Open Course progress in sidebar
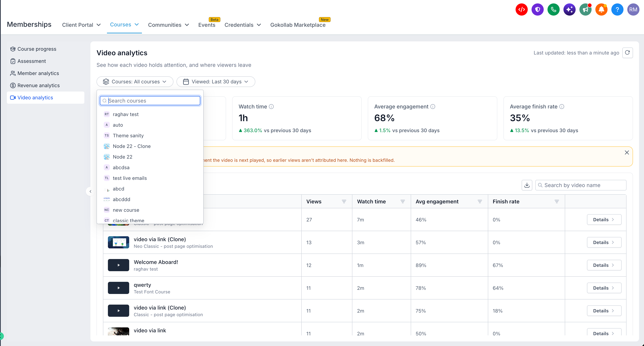This screenshot has width=644, height=346. click(46, 49)
